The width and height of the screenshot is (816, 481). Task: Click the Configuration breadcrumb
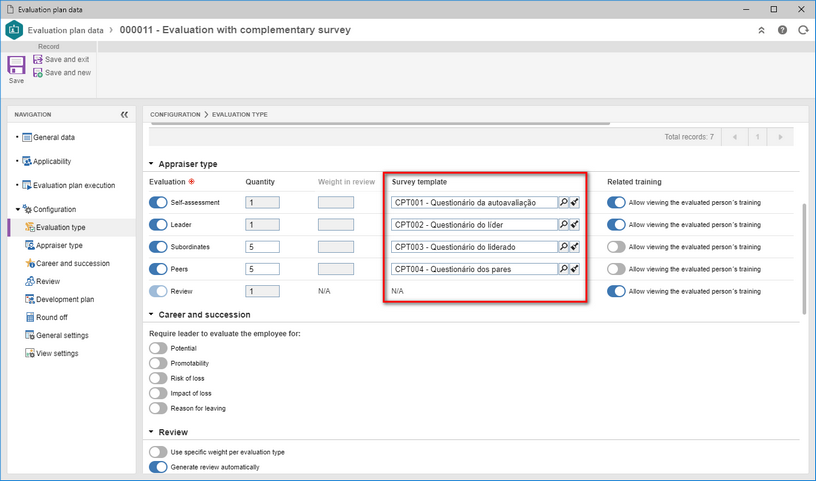click(175, 115)
